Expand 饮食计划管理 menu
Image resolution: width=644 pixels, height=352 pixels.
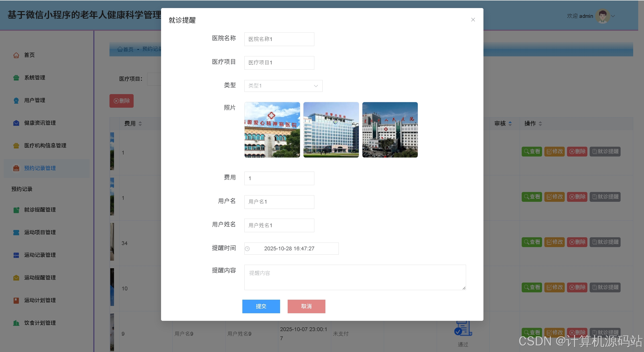pyautogui.click(x=40, y=323)
